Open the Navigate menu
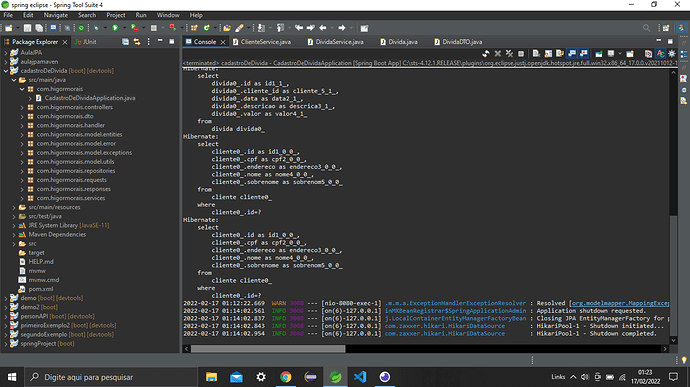Viewport: 690px width, 387px height. (55, 15)
